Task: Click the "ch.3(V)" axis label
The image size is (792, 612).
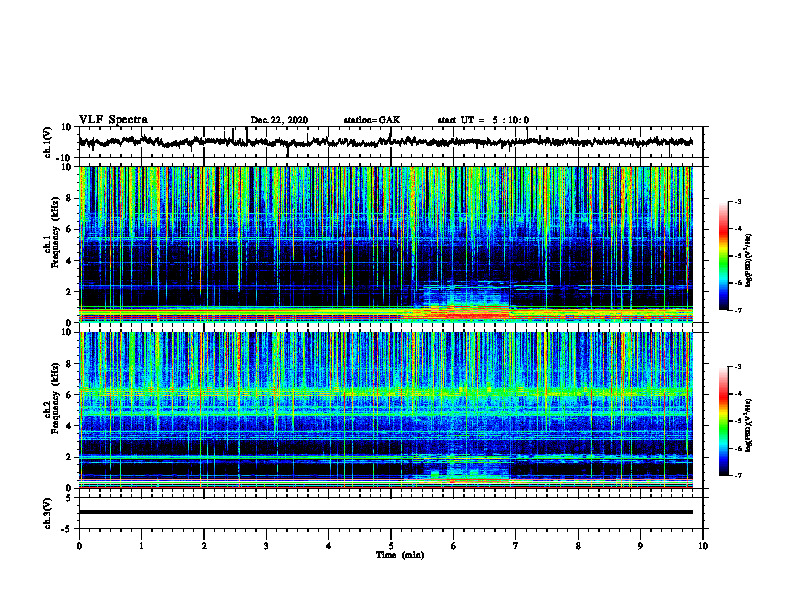Action: pos(48,513)
